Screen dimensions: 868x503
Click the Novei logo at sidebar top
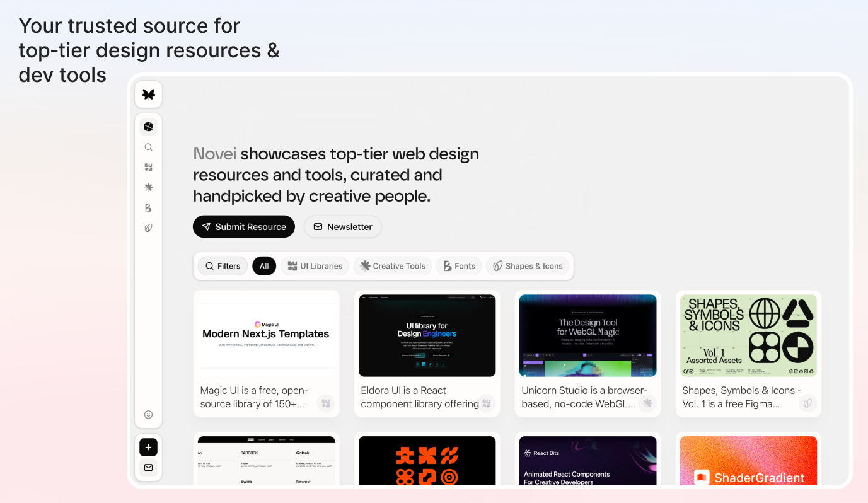pyautogui.click(x=148, y=94)
